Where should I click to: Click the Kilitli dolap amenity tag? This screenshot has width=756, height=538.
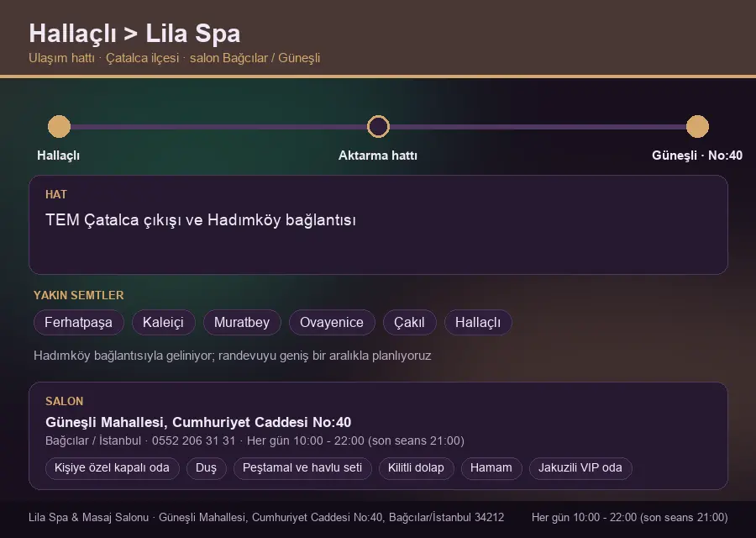[416, 468]
